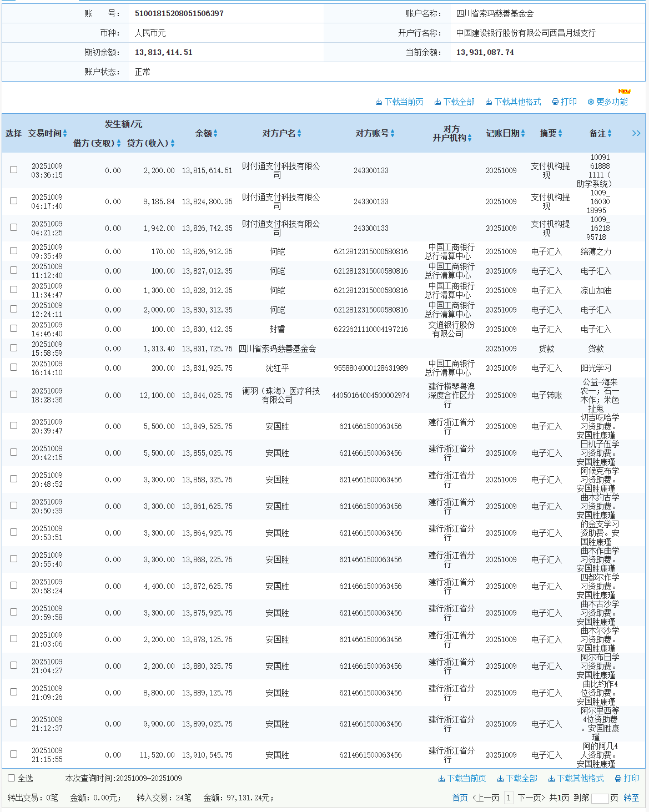The height and width of the screenshot is (812, 649).
Task: Click the download icon beside top 下载当前页
Action: 379,102
